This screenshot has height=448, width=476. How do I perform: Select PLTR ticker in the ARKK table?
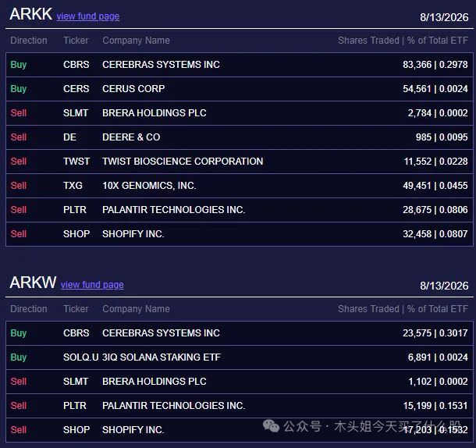coord(75,210)
